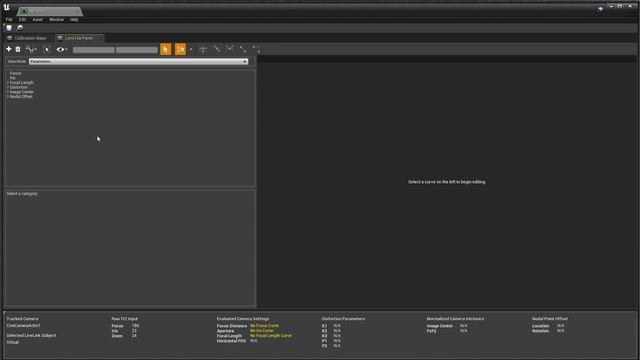Open the Asset menu
The image size is (640, 360).
coord(38,20)
